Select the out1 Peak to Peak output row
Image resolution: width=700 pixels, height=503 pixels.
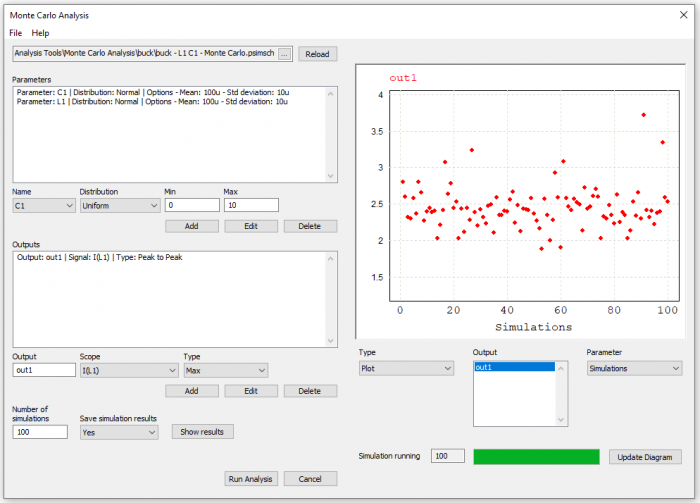[100, 258]
